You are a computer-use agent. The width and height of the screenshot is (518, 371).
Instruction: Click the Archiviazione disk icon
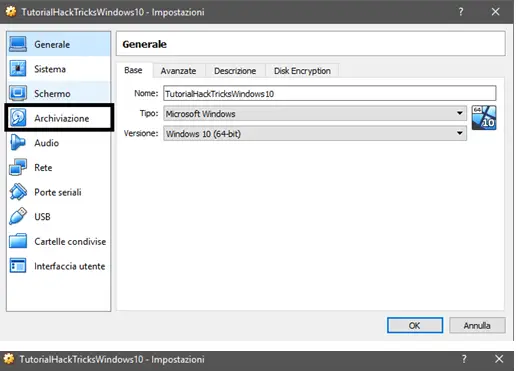click(x=18, y=118)
